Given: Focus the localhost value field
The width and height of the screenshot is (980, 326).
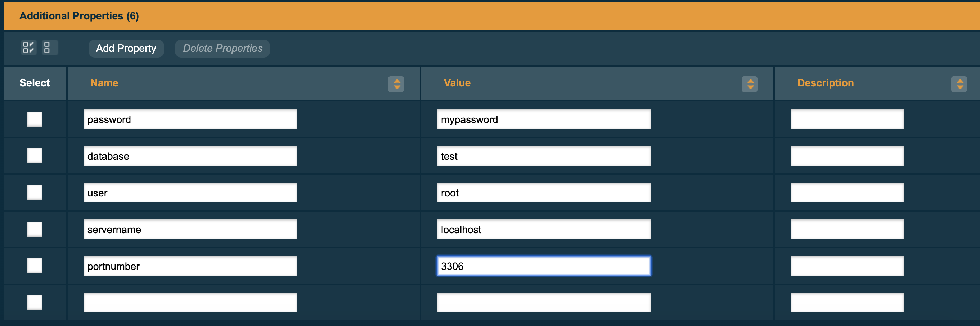Looking at the screenshot, I should point(543,229).
